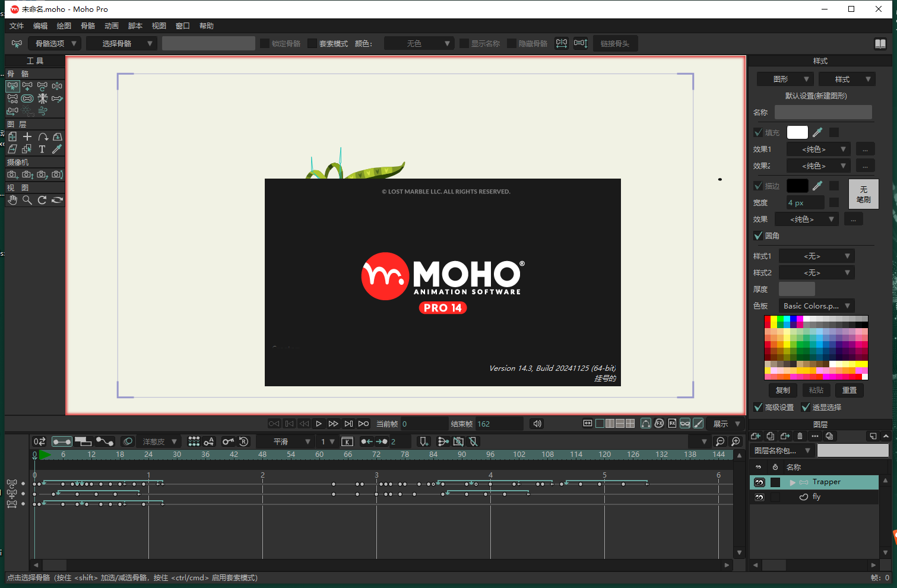Pick the bone tool with rotate arrow
897x588 pixels.
42,86
